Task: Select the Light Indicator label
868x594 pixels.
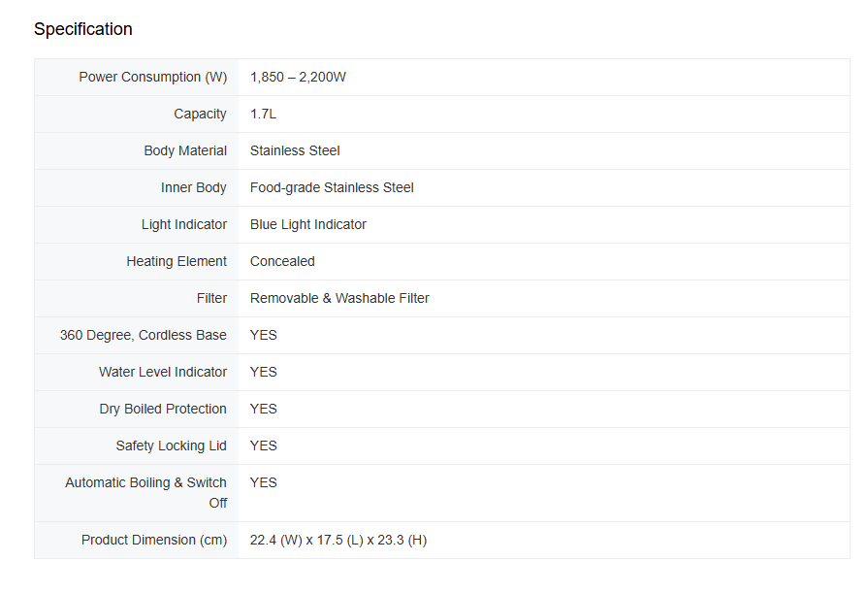Action: click(x=184, y=224)
